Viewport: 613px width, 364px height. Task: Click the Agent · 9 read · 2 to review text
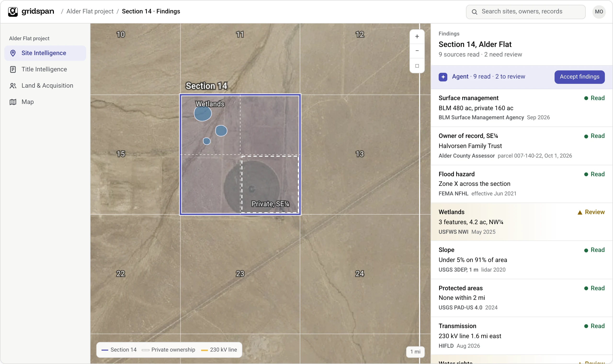click(488, 77)
